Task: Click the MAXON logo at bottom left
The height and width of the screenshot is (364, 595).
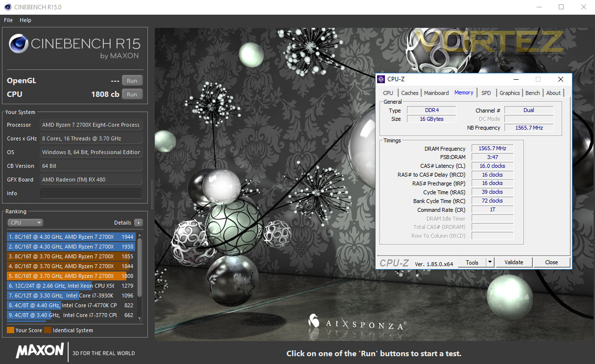Action: click(x=40, y=350)
